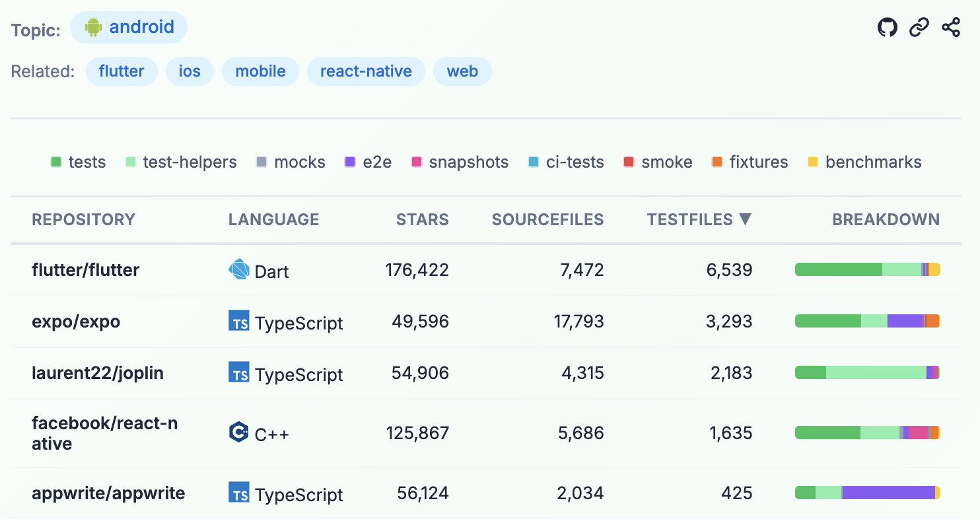Click the 54,906 stars value
Screen dimensions: 980x519
click(421, 372)
